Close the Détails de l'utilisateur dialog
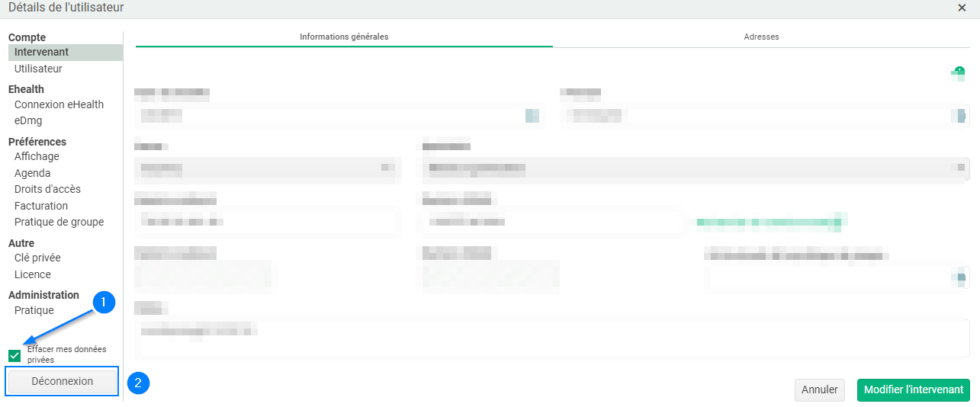The width and height of the screenshot is (980, 407). coord(962,8)
